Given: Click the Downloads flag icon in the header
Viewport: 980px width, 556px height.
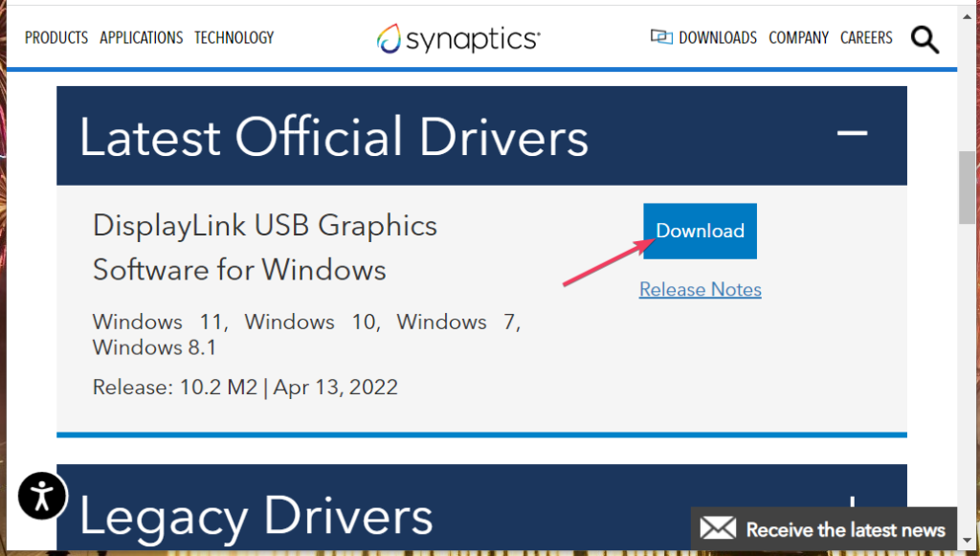Looking at the screenshot, I should (660, 35).
